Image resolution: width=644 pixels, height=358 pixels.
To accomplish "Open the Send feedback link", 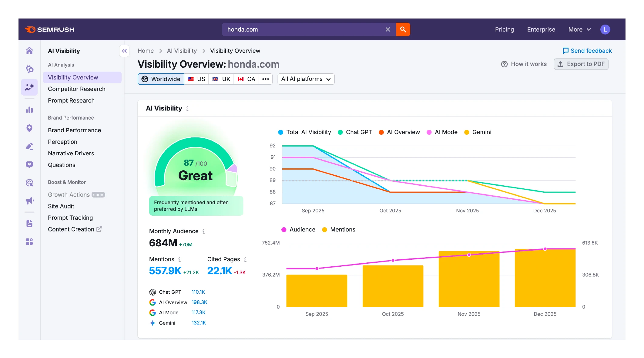I will tap(587, 51).
